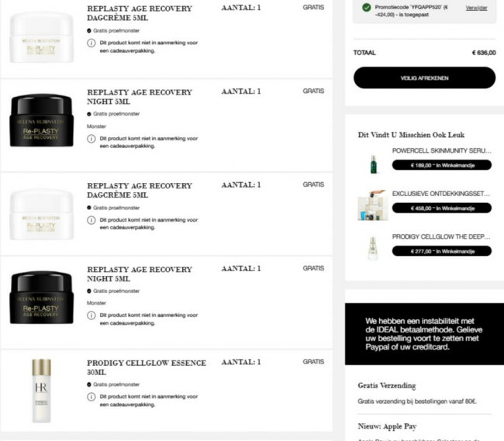Screen dimensions: 504x441
Task: Add Prodigy Cellglow €277,00 to cart
Action: point(442,251)
